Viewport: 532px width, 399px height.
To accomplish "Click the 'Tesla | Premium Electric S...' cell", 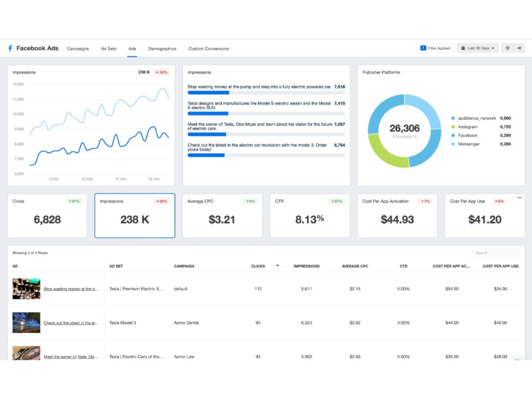I will click(136, 289).
